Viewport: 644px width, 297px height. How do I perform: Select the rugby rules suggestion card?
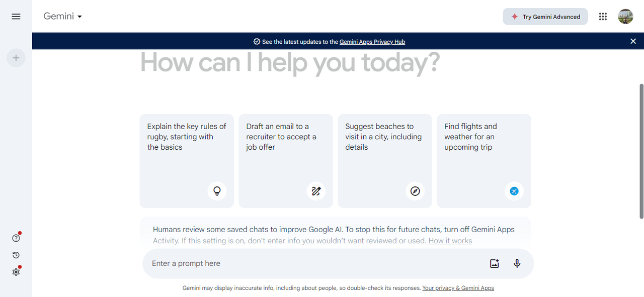(x=187, y=161)
